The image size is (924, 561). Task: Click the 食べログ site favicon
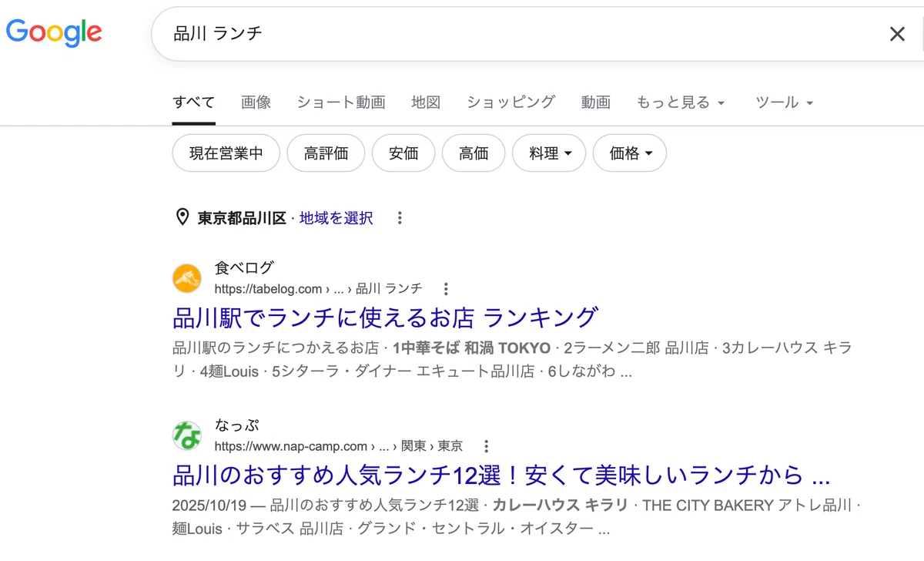tap(187, 278)
